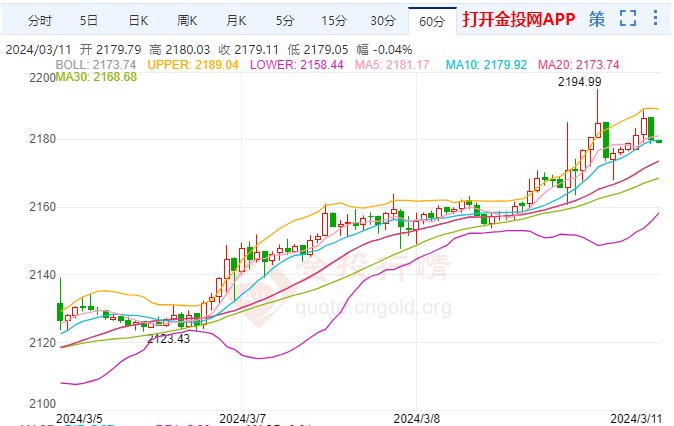Click the 2024/3/8 date axis label
674x426 pixels.
[x=417, y=418]
